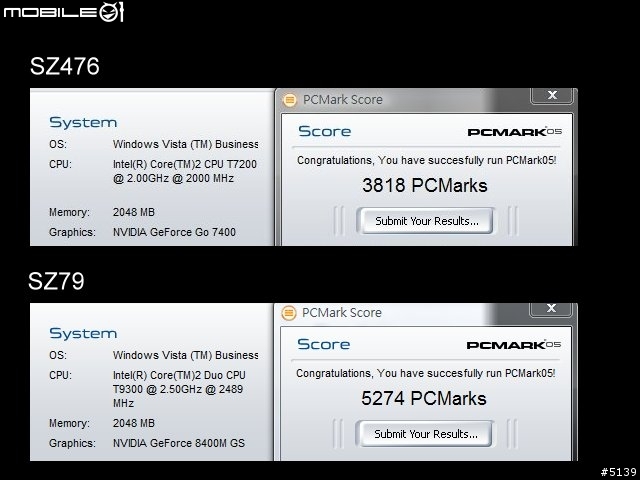Click the congratulations message in SZ476 window

(427, 160)
